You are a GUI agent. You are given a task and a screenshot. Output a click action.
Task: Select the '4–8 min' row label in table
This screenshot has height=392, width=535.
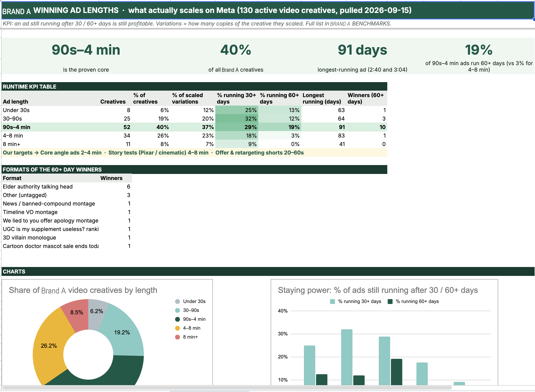13,136
